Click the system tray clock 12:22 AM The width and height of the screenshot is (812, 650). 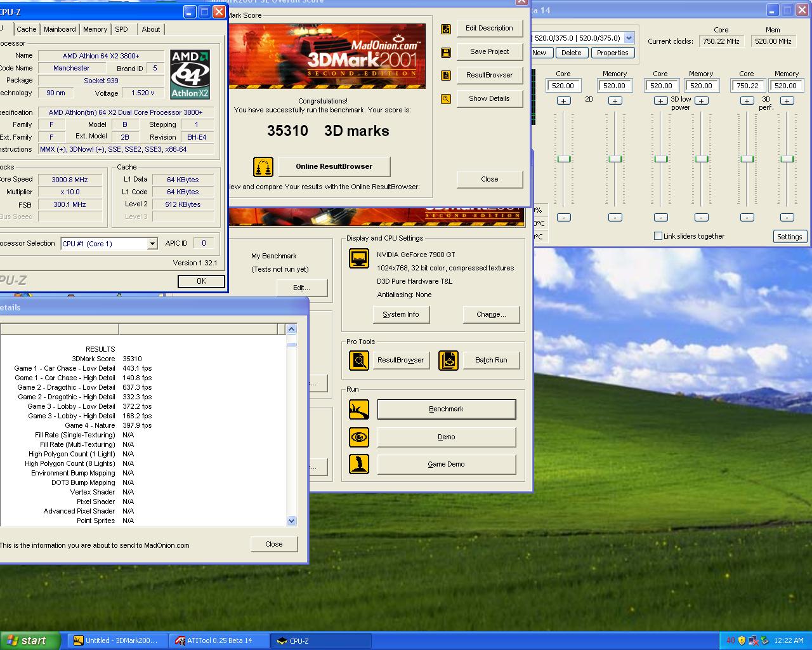(x=789, y=640)
